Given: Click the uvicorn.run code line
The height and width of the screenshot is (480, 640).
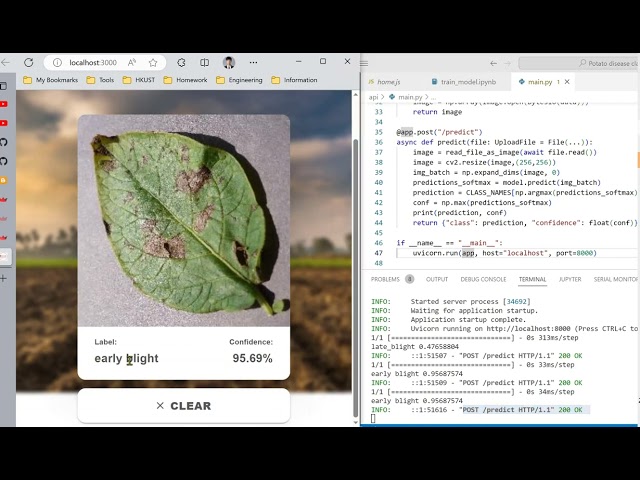Looking at the screenshot, I should 504,253.
